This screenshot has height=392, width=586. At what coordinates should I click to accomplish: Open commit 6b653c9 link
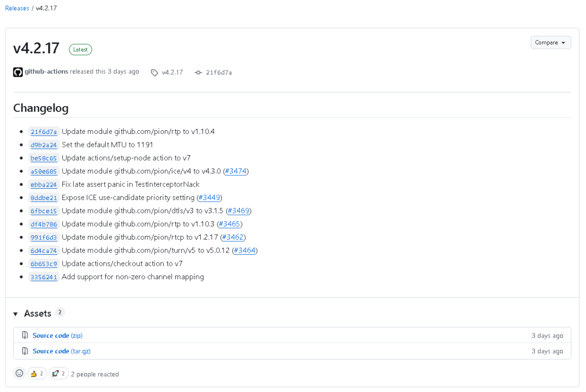(44, 264)
